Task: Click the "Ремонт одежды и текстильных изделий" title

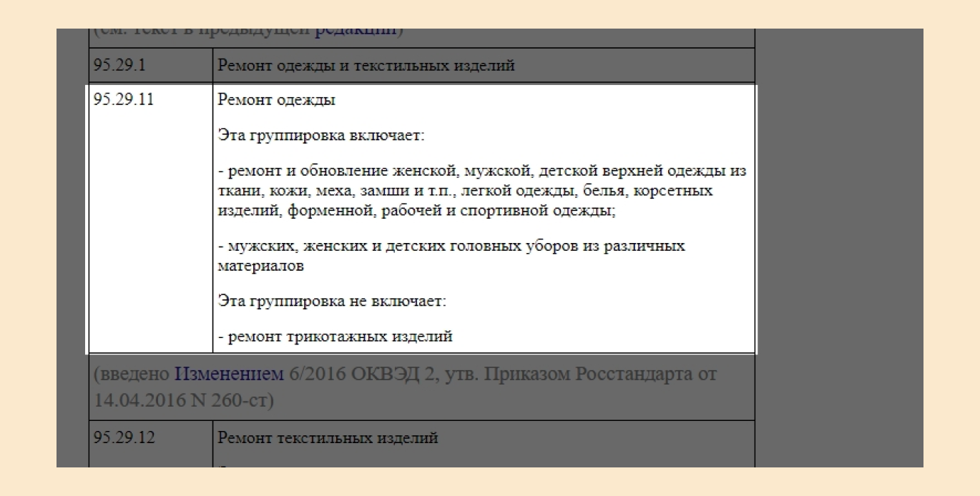Action: [366, 66]
